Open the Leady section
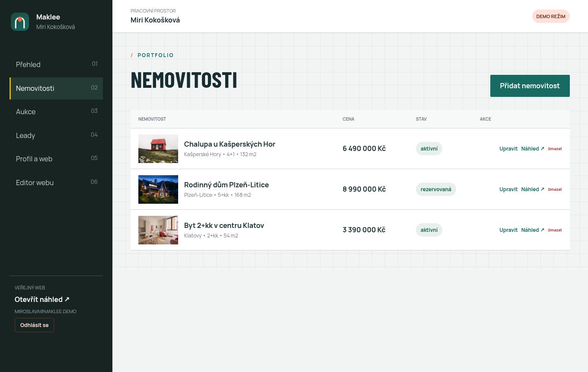Image resolution: width=588 pixels, height=372 pixels. [x=56, y=135]
